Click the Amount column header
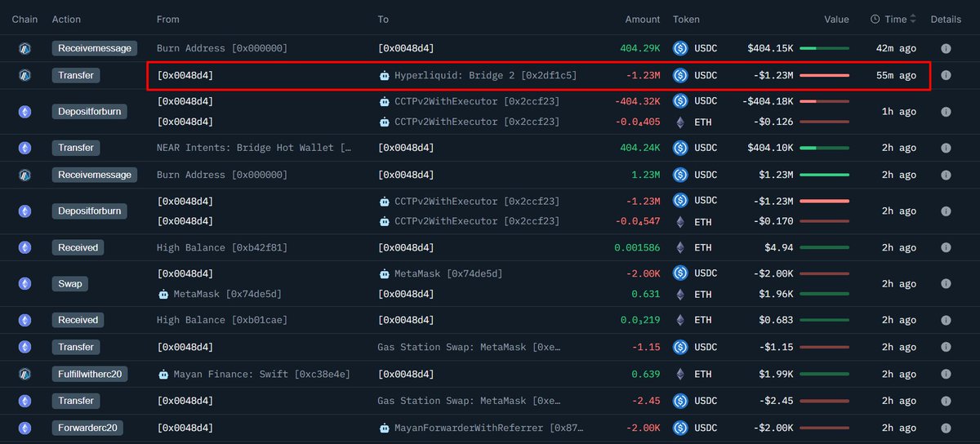This screenshot has width=980, height=444. pyautogui.click(x=643, y=19)
